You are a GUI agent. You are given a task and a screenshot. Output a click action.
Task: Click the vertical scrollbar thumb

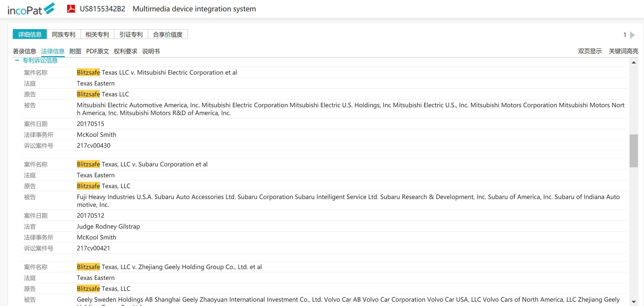633,151
